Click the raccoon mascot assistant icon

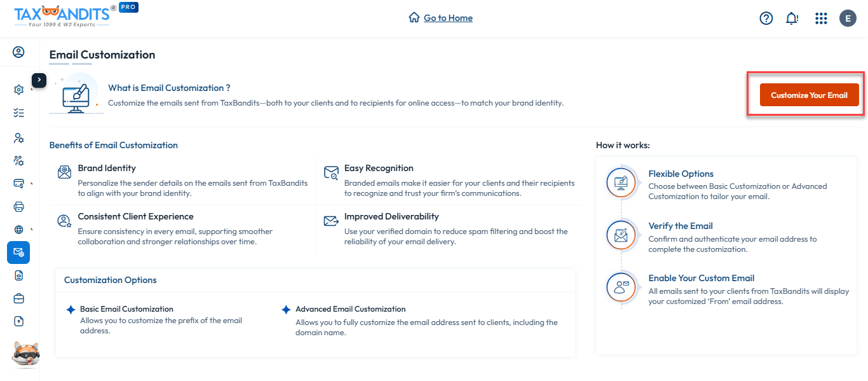click(x=26, y=354)
